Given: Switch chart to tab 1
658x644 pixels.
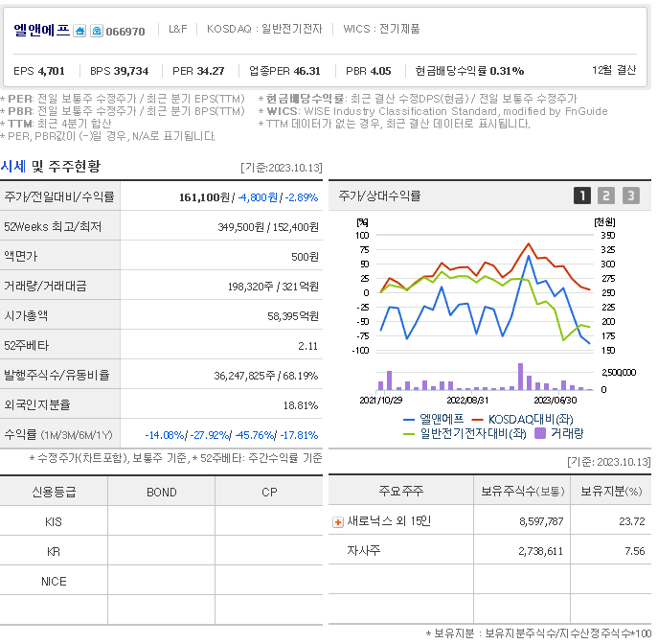Looking at the screenshot, I should click(582, 195).
